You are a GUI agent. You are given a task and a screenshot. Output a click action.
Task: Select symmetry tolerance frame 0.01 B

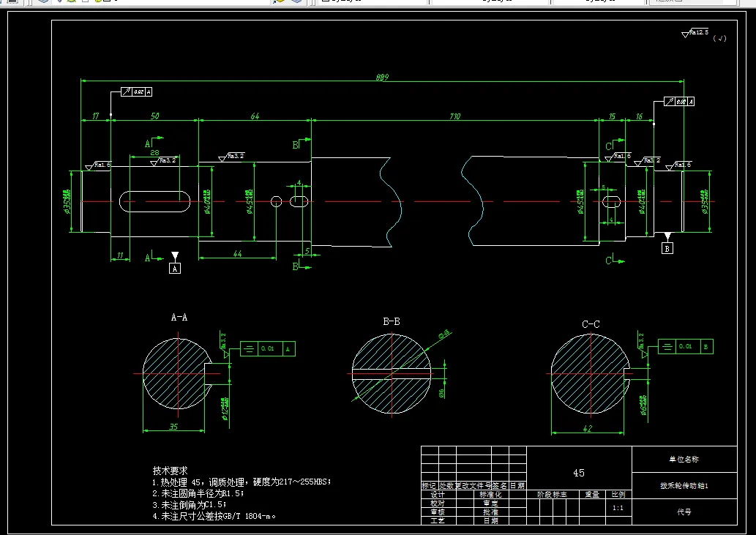[x=686, y=347]
